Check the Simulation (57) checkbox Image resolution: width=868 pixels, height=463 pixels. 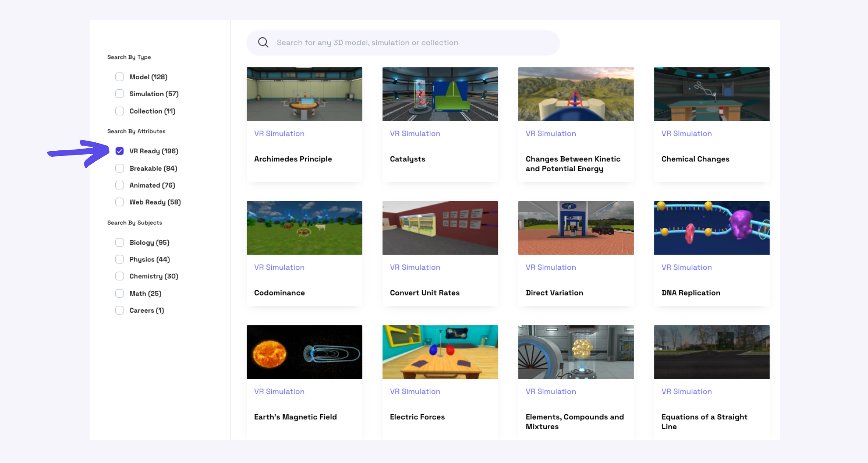[120, 94]
